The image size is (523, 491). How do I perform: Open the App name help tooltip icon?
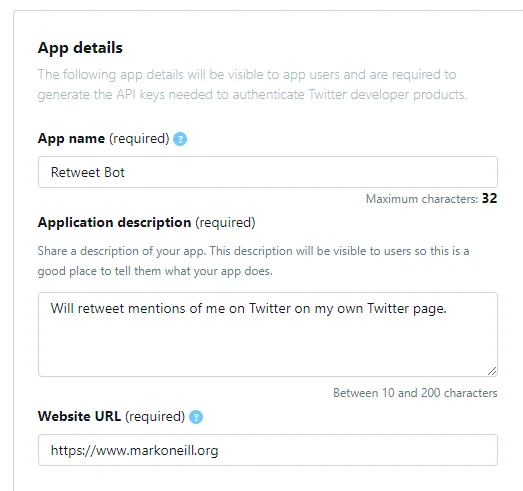coord(180,139)
